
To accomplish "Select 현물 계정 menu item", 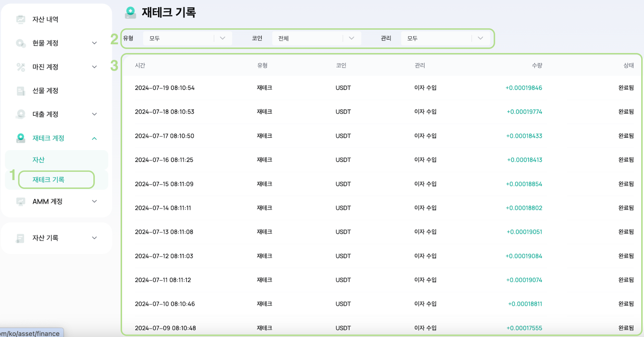I will click(45, 43).
